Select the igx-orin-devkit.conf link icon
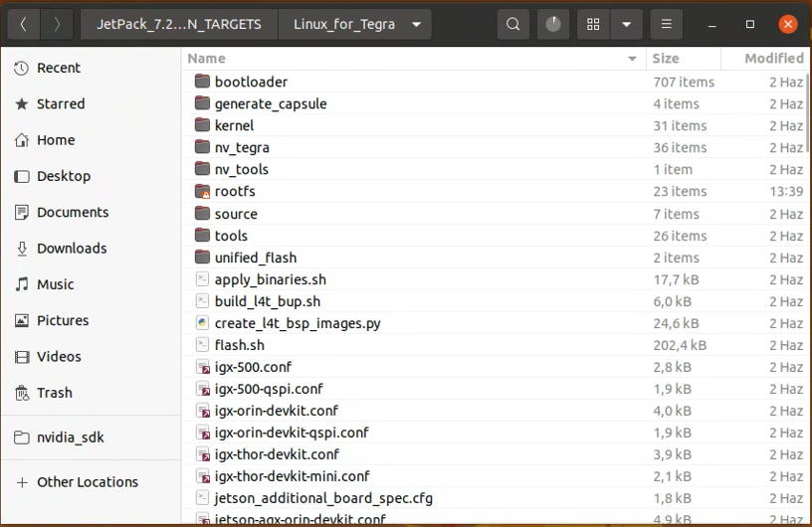 coord(202,411)
